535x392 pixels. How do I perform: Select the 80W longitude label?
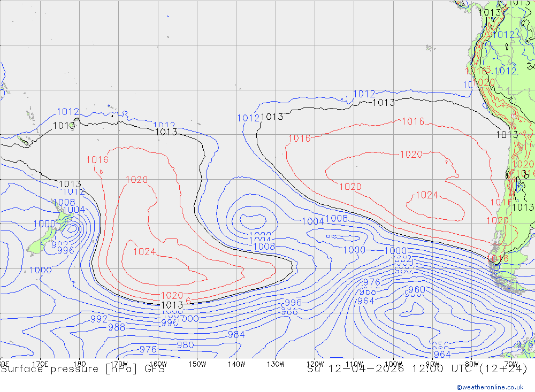point(472,364)
